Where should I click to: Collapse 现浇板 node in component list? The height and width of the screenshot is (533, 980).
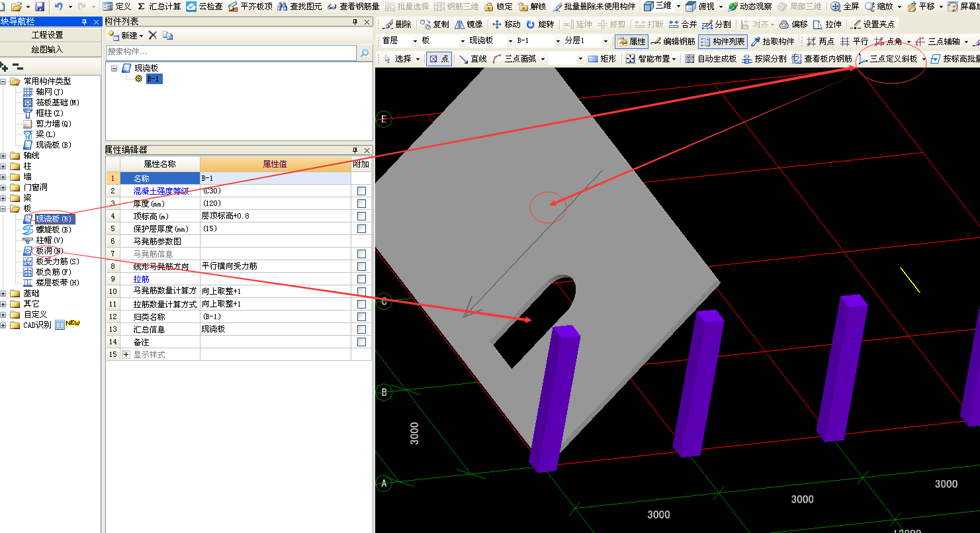coord(114,68)
